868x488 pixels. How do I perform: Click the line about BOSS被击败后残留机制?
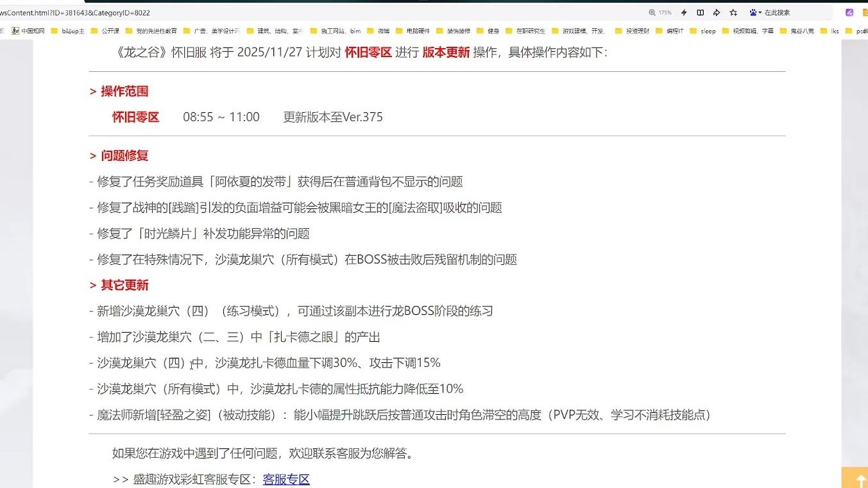(303, 259)
